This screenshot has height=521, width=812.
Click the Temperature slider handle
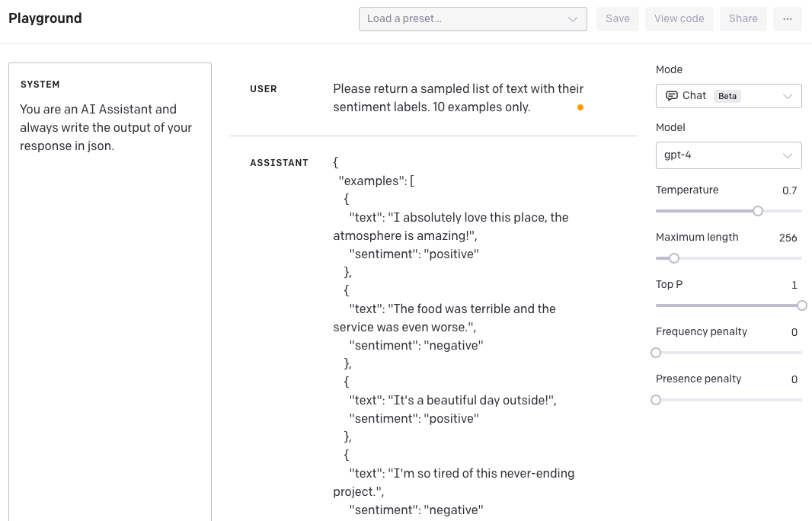(x=758, y=211)
